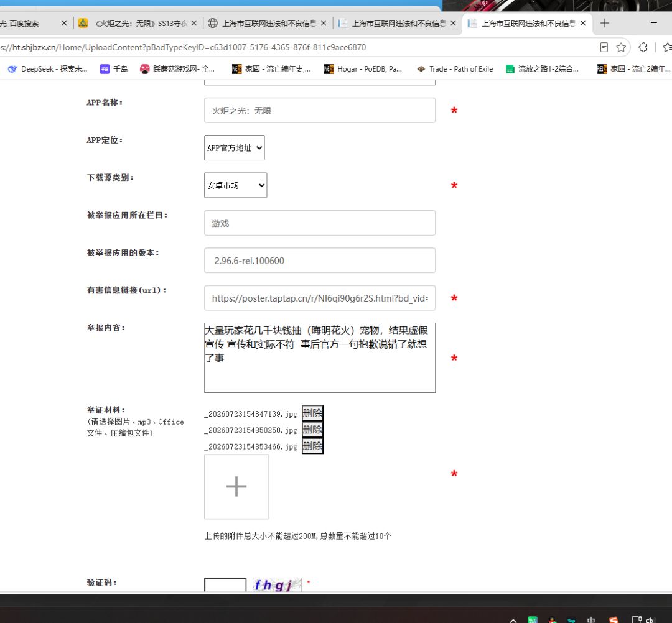
Task: Click the file name _20260723154850250.jpg
Action: click(x=251, y=430)
